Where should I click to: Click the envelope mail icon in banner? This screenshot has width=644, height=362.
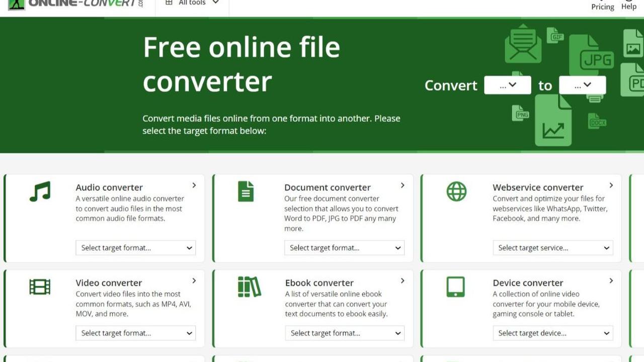click(523, 44)
